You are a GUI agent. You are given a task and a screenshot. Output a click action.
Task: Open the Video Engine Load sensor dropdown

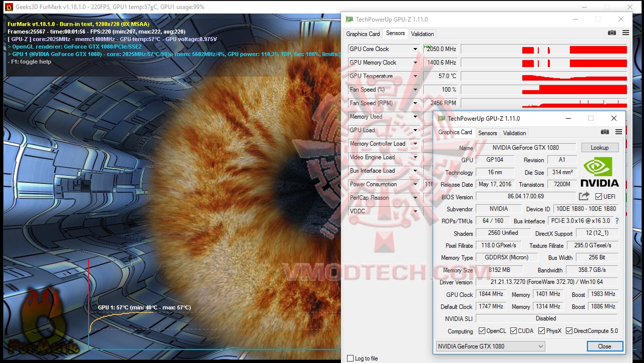415,157
